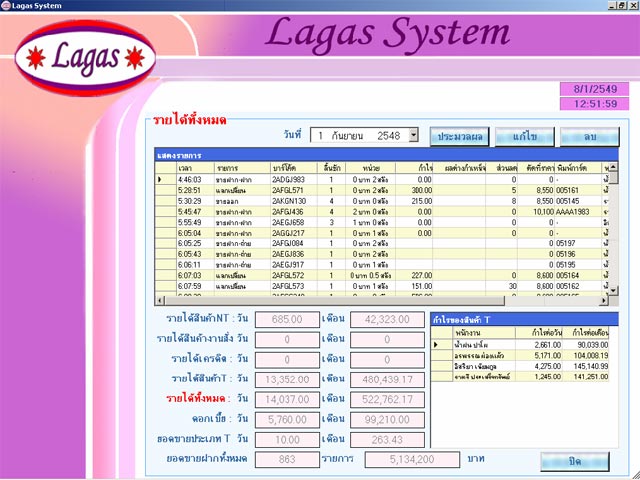Click the Lagas System title bar icon
Screen dimensions: 640x480
click(x=6, y=5)
